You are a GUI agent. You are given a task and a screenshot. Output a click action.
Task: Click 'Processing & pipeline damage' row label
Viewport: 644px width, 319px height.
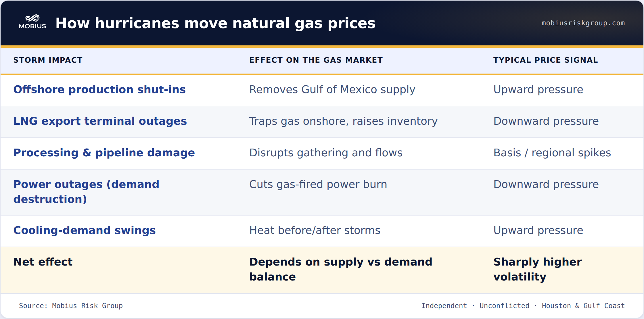pyautogui.click(x=104, y=153)
